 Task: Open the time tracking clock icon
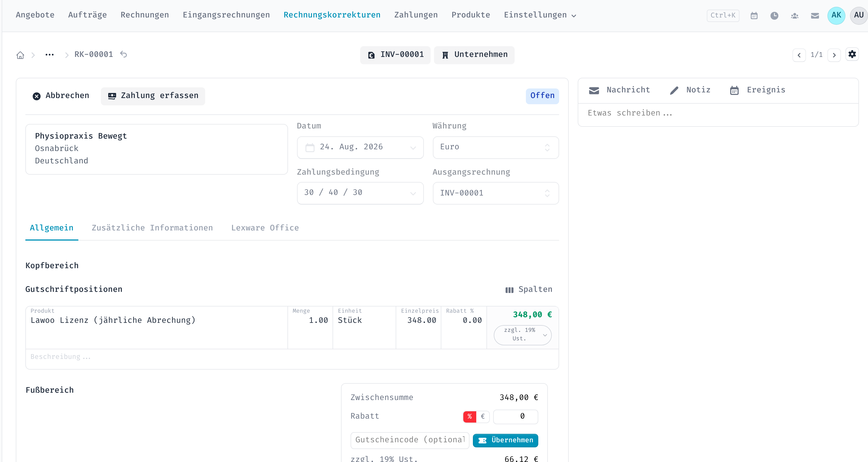(774, 15)
